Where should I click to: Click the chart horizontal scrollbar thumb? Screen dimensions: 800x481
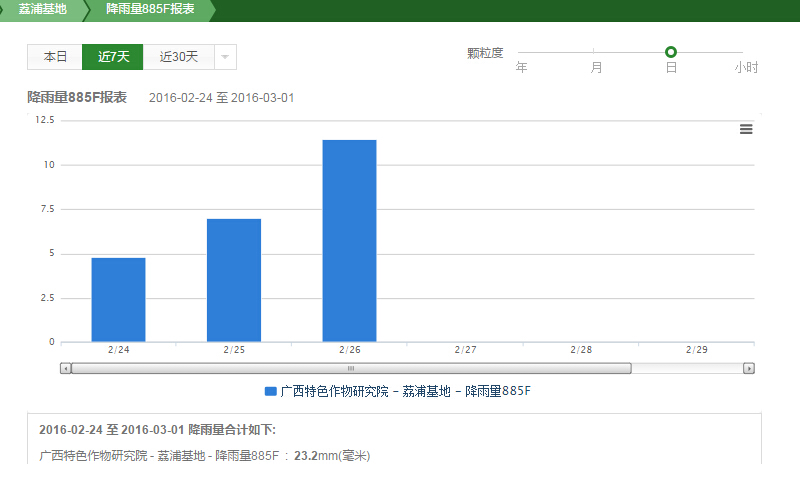point(350,368)
